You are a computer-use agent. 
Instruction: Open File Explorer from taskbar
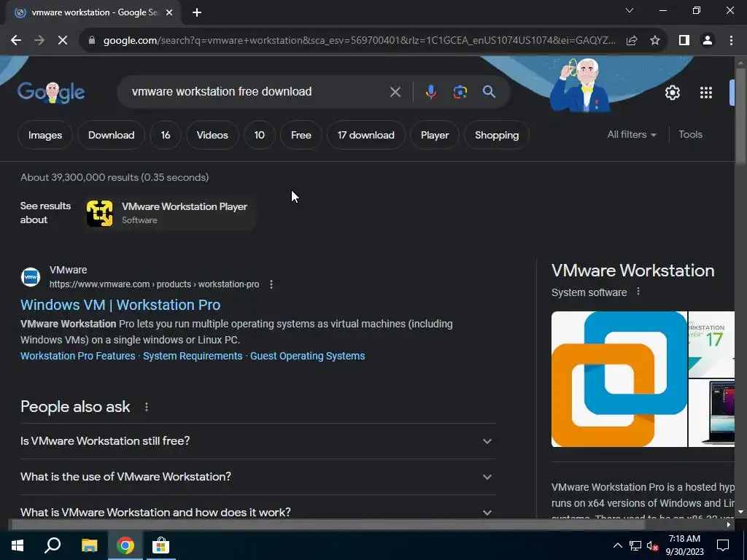pos(89,545)
